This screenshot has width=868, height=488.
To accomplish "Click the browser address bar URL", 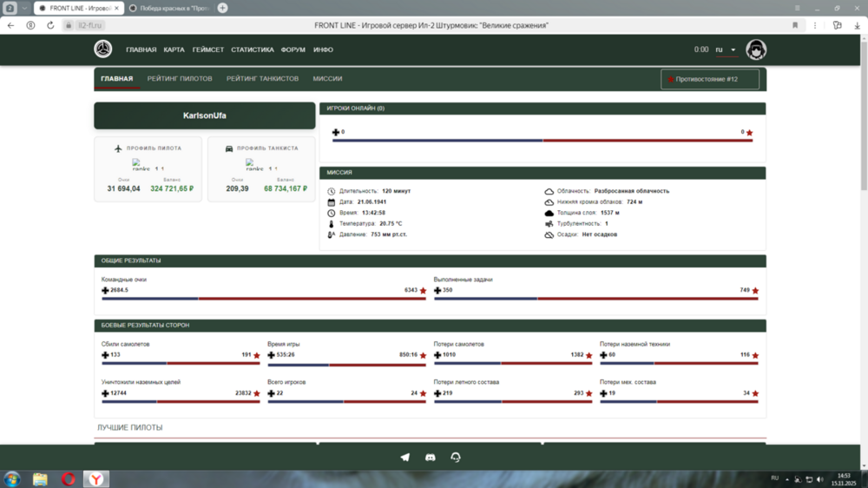I will (x=91, y=26).
